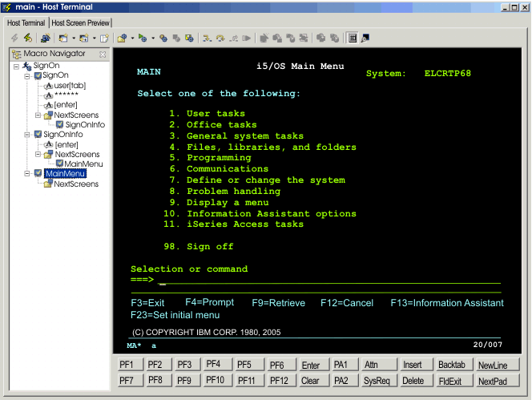This screenshot has height=400, width=532.
Task: Click the open macro folder icon
Action: (x=121, y=38)
